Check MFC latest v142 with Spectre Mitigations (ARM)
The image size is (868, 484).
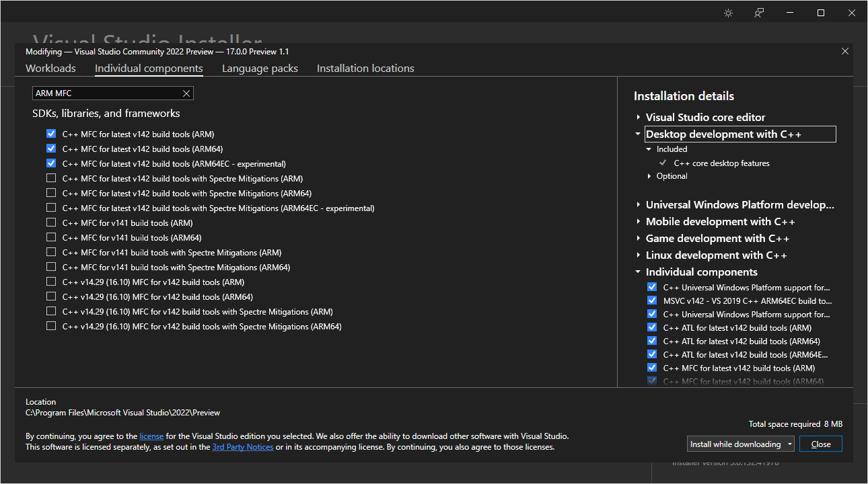tap(51, 179)
